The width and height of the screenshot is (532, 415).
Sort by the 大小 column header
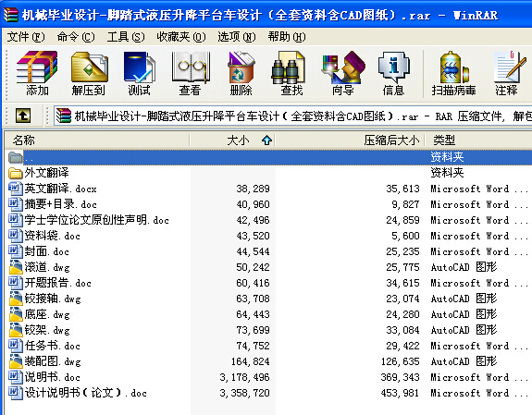pyautogui.click(x=232, y=140)
